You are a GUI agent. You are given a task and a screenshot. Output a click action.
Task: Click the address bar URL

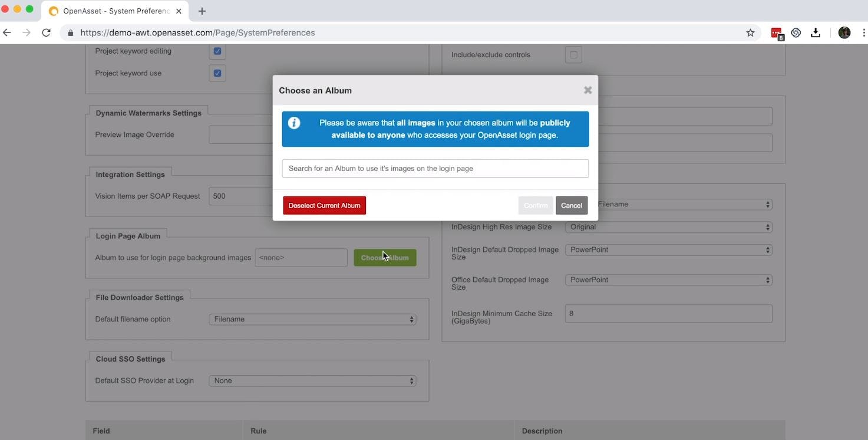click(x=197, y=32)
